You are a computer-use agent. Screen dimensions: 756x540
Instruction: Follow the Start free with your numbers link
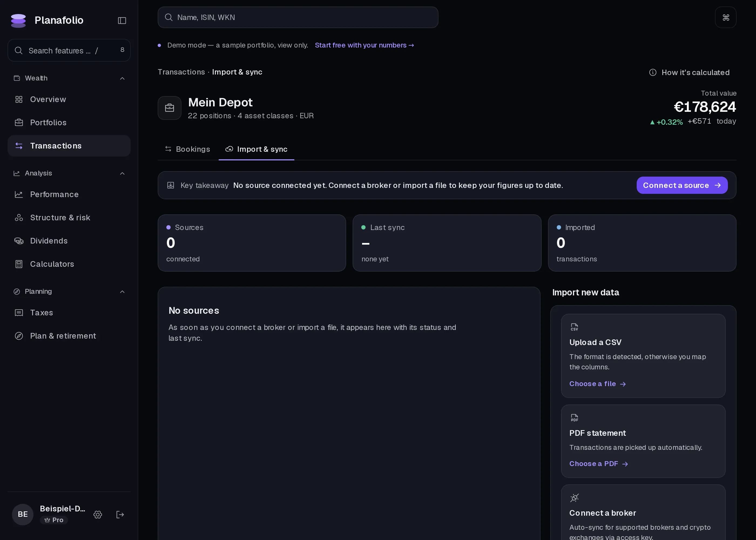364,45
